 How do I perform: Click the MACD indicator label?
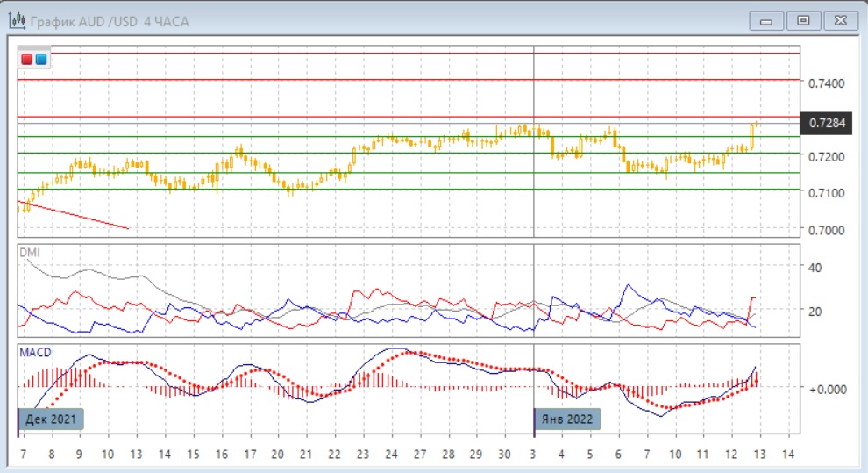pos(34,352)
